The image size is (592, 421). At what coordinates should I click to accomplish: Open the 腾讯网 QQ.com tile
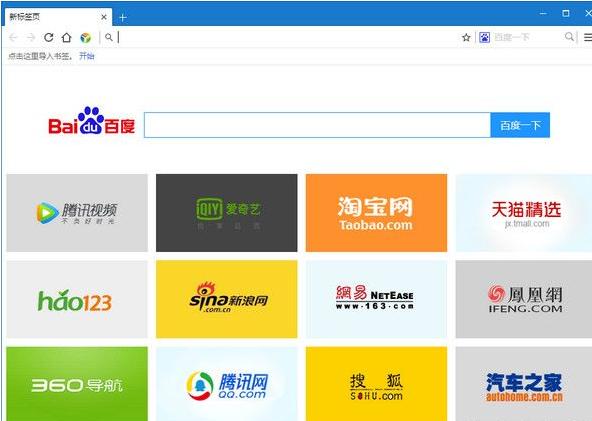227,384
